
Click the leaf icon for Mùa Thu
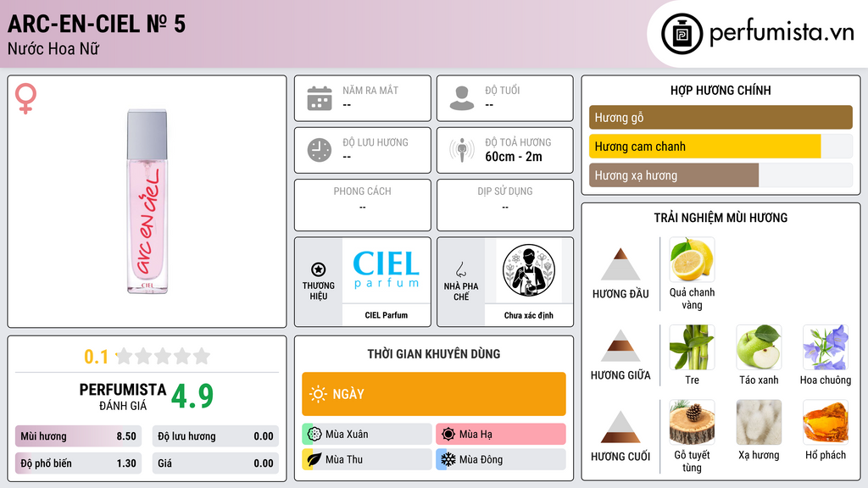tap(314, 459)
